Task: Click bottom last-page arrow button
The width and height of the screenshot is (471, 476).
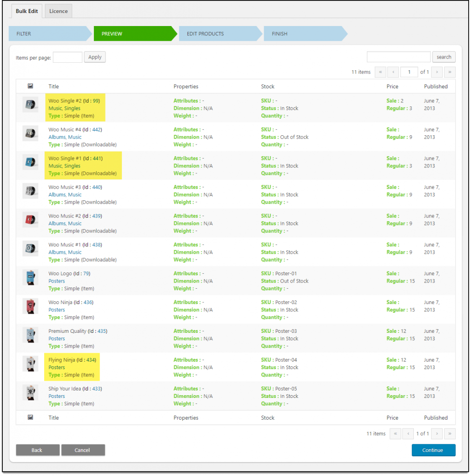Action: pyautogui.click(x=450, y=434)
